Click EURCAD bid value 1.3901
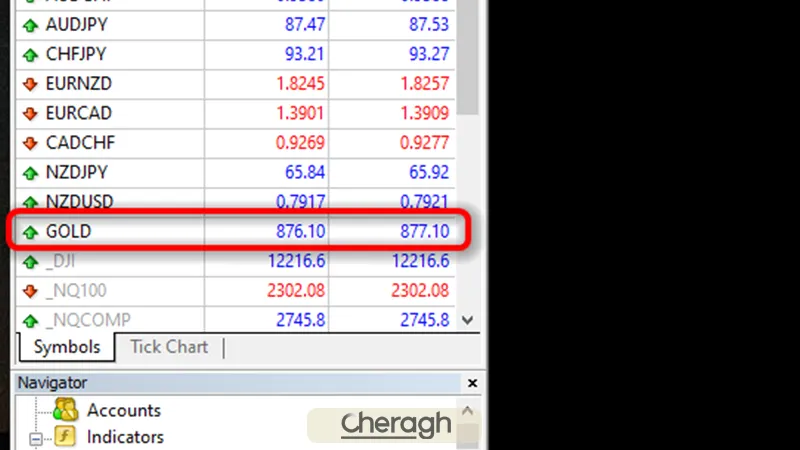 300,113
